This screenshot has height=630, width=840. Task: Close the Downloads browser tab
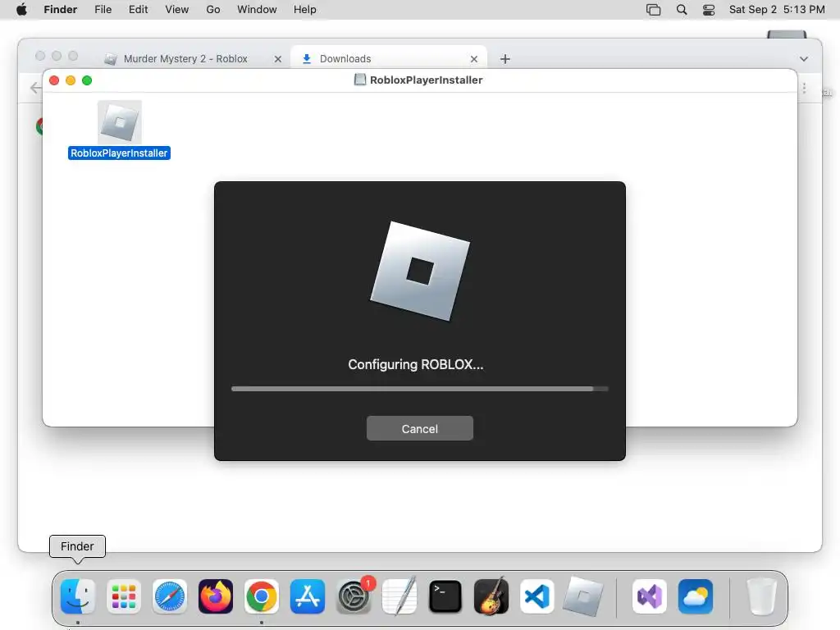pos(474,59)
